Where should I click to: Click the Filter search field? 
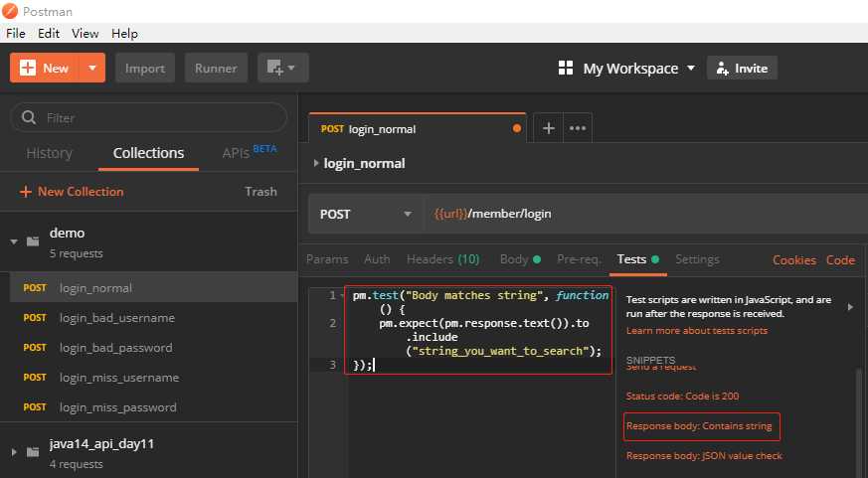point(149,118)
